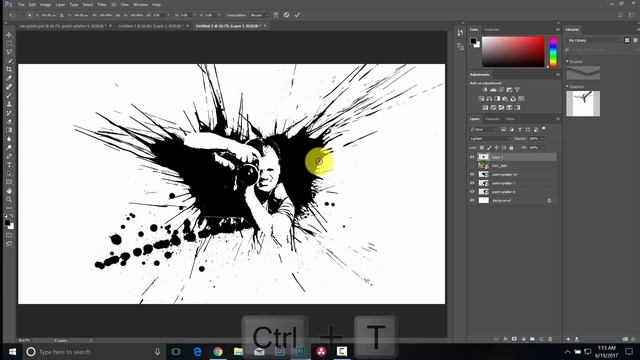Open File Explorer from the taskbar

(x=238, y=351)
